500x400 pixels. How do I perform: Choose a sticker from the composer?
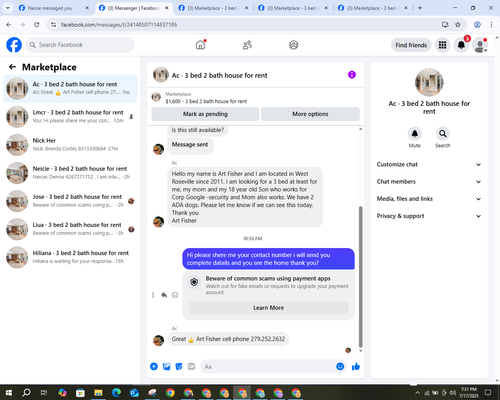(x=179, y=367)
